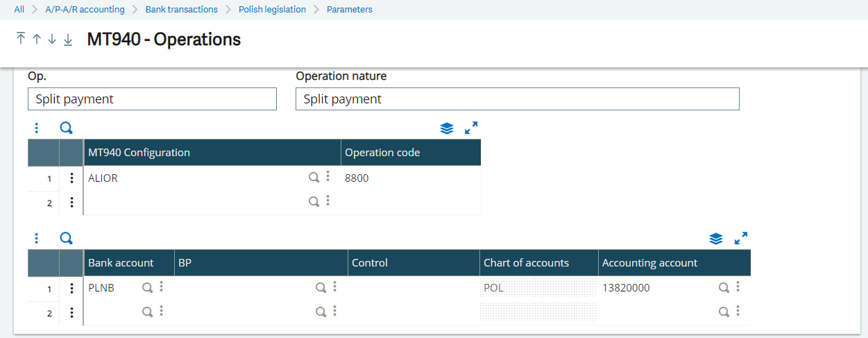Open Accounting account cell options in row 2
This screenshot has height=338, width=868.
(738, 311)
